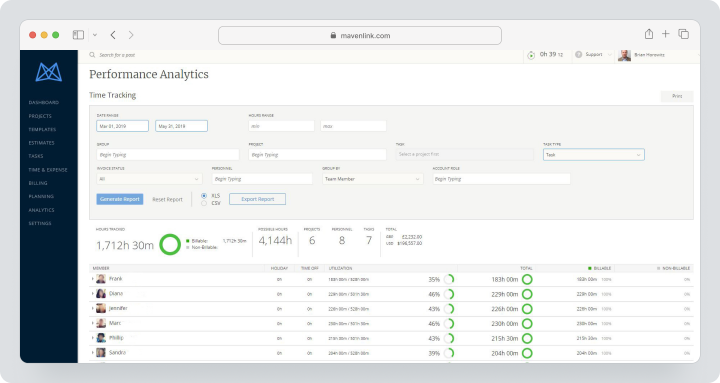Expand Diana's row

coord(92,293)
